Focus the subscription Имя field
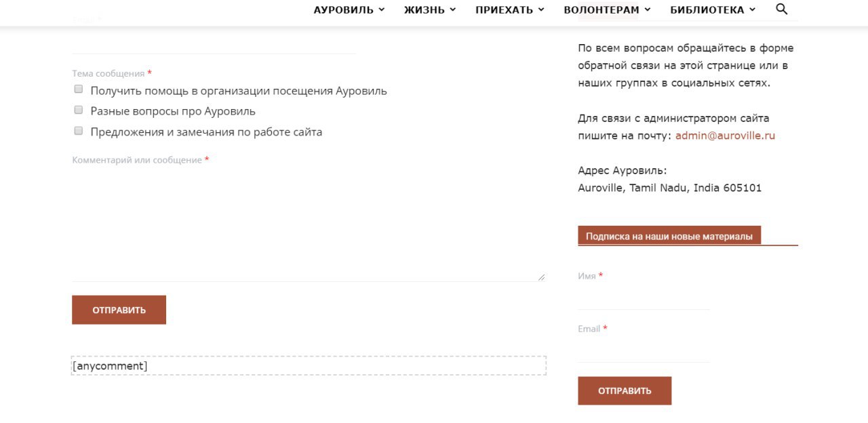Viewport: 868px width, 423px height. point(644,297)
